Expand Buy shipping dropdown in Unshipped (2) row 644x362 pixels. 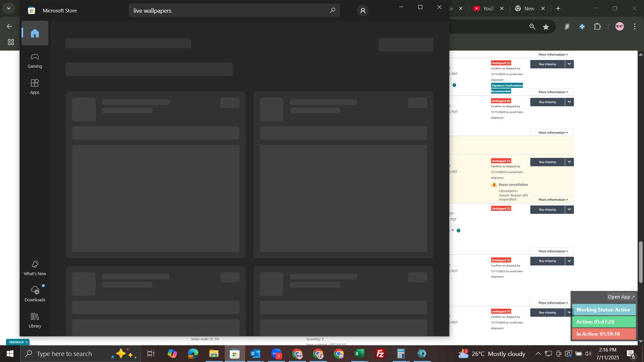pyautogui.click(x=569, y=102)
